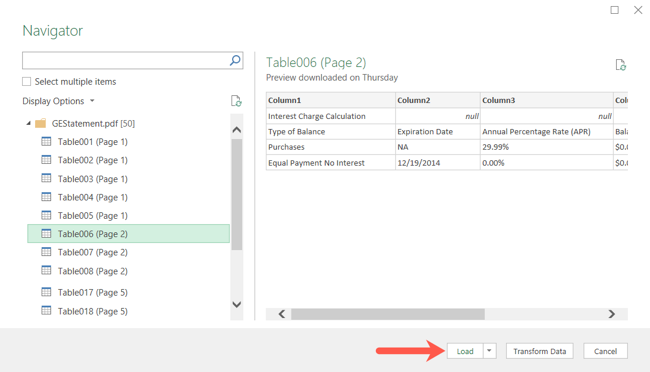The image size is (650, 372).
Task: Click the 'Interest Charge Calculation' cell
Action: 330,116
